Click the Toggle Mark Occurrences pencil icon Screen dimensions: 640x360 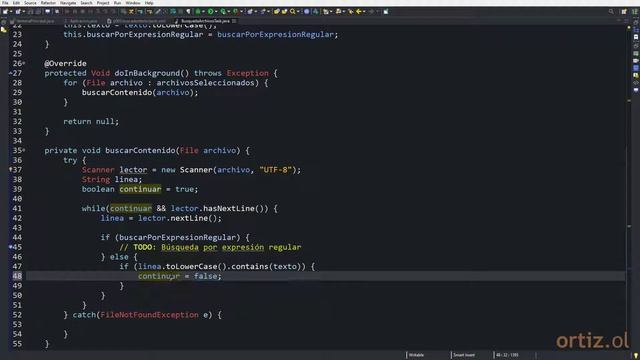(158, 11)
